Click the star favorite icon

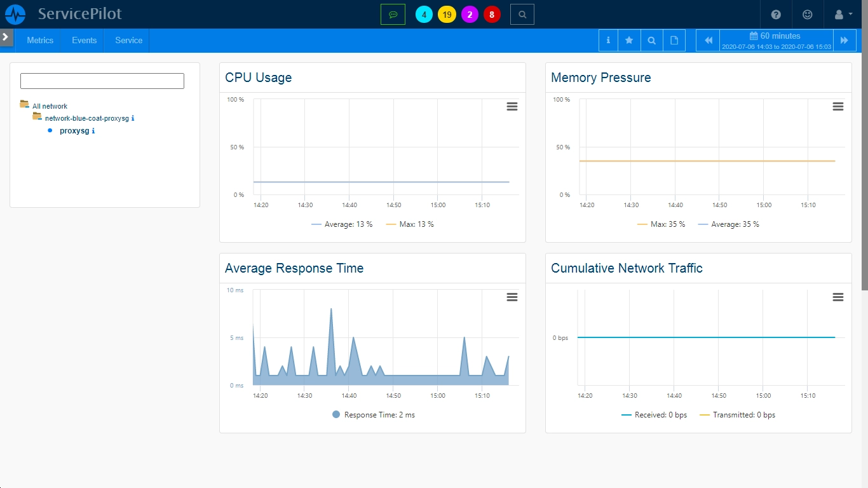629,40
